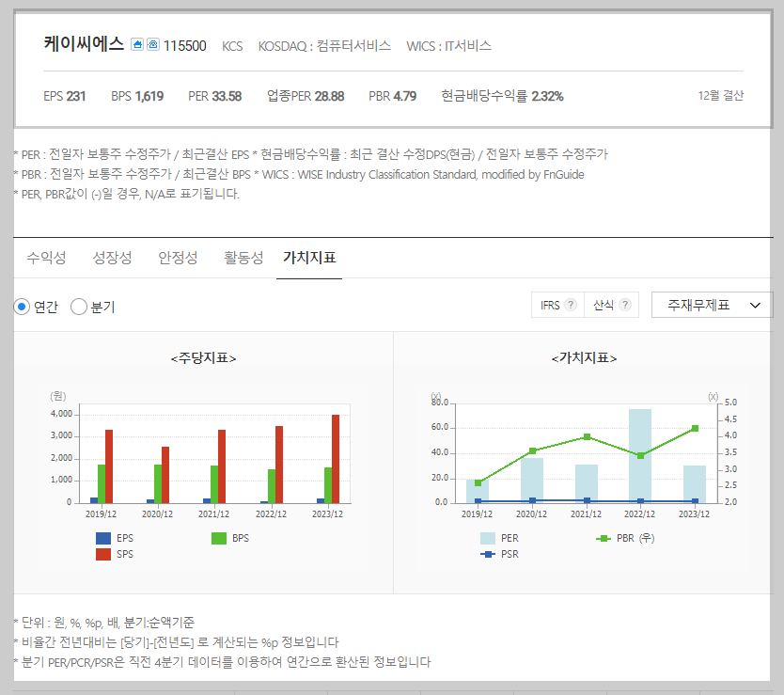Click the 현금배당수익률 2.32% value
Image resolution: width=784 pixels, height=695 pixels.
(502, 96)
